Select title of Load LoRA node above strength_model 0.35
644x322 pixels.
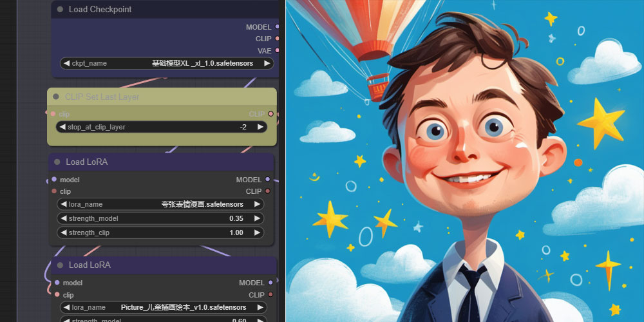[x=87, y=162]
